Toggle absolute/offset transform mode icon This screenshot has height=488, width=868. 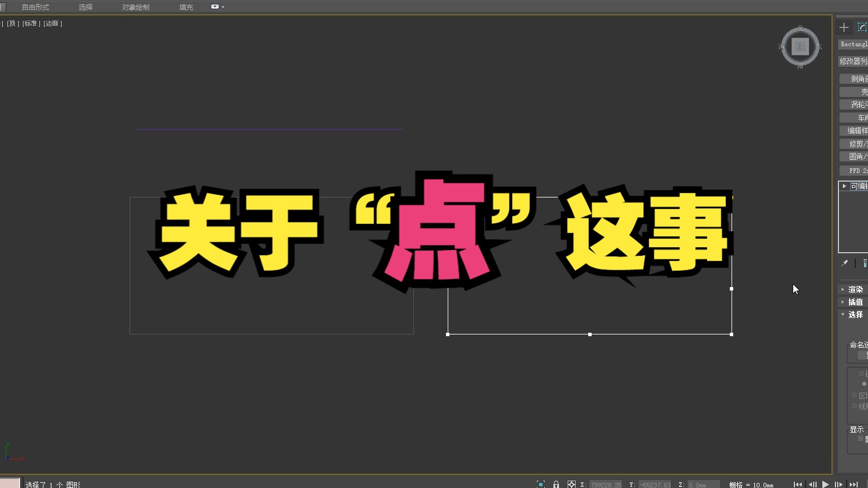coord(571,484)
